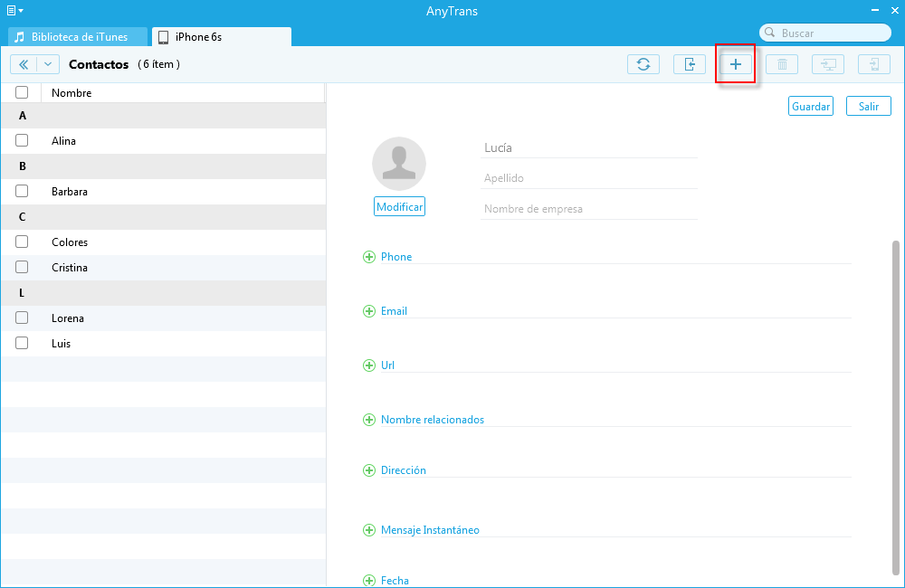Select all contacts via Nombre header checkbox
This screenshot has width=905, height=588.
22,92
